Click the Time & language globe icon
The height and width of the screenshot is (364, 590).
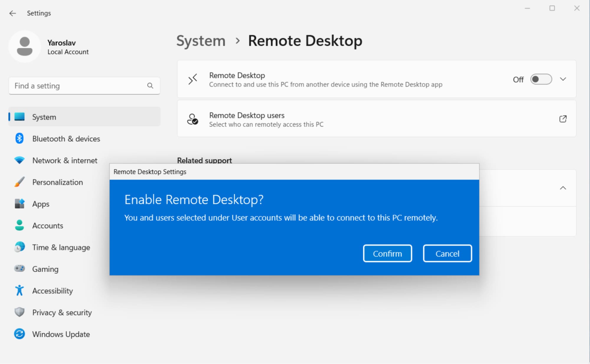(19, 247)
